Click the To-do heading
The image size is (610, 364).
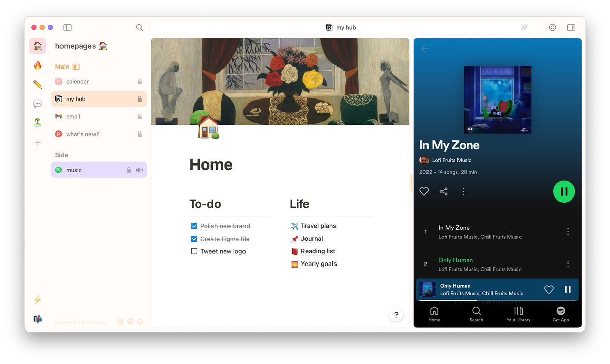205,204
